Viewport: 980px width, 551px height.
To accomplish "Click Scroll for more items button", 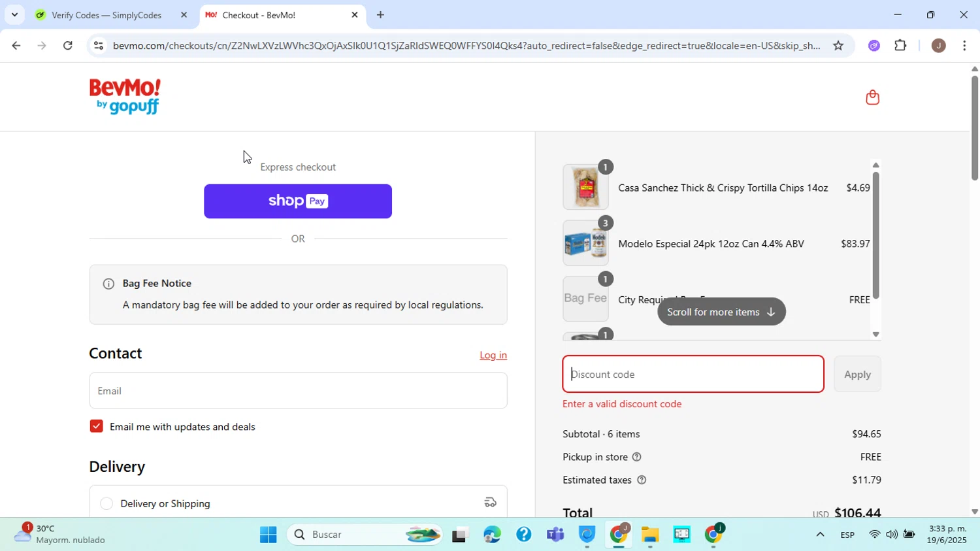I will coord(721,312).
